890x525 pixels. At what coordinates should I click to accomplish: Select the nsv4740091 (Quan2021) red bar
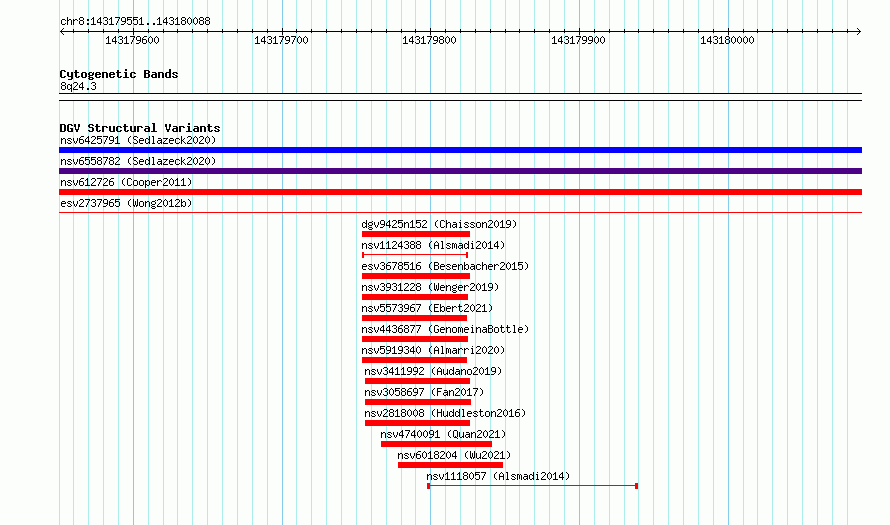click(436, 444)
